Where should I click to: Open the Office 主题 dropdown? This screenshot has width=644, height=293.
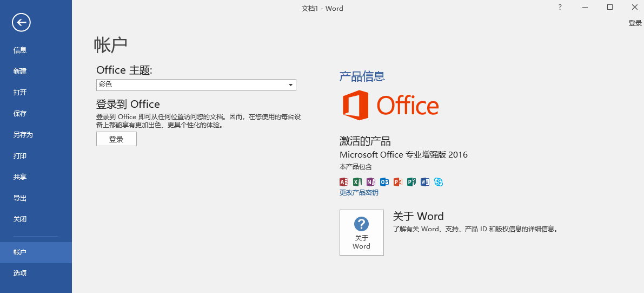196,85
